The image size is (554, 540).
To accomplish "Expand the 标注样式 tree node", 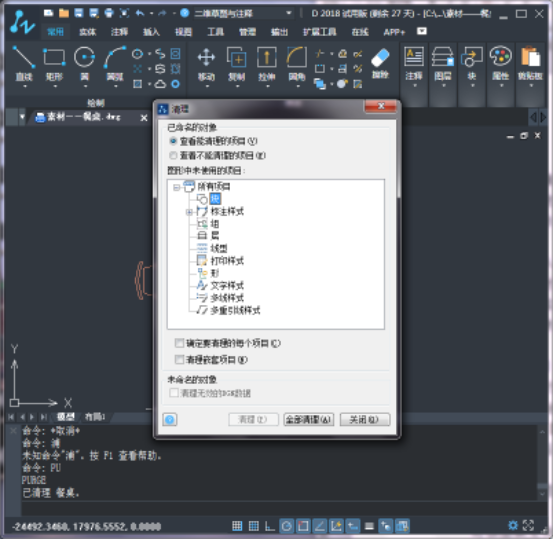I will 189,212.
